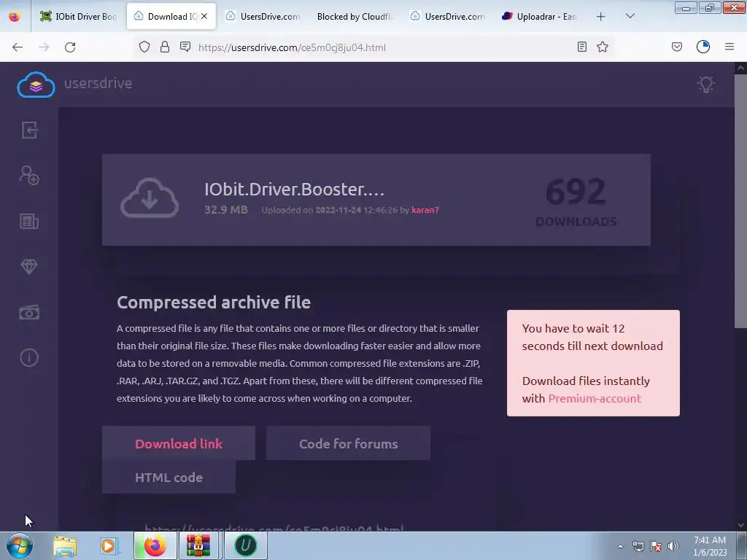Open WinRAR from taskbar
This screenshot has height=560, width=747.
pos(198,545)
